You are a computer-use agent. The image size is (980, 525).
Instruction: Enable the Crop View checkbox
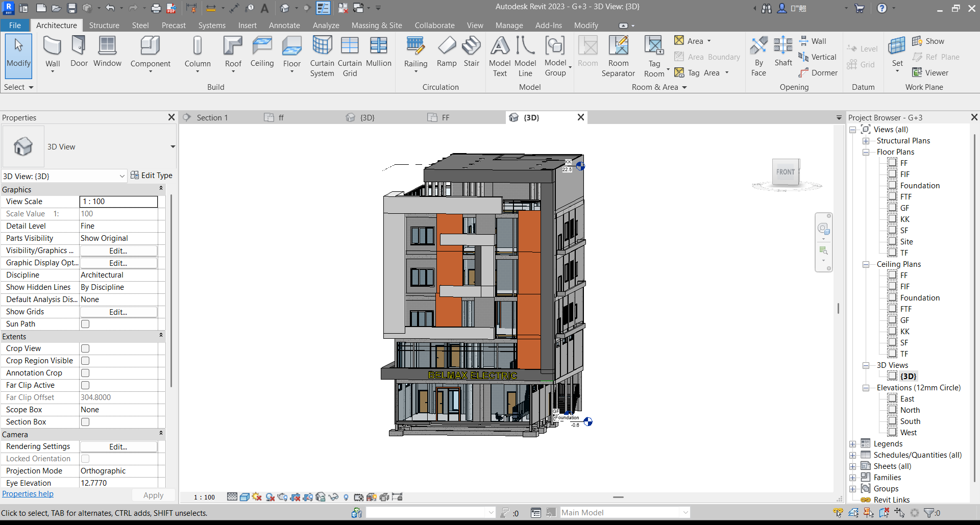tap(85, 348)
